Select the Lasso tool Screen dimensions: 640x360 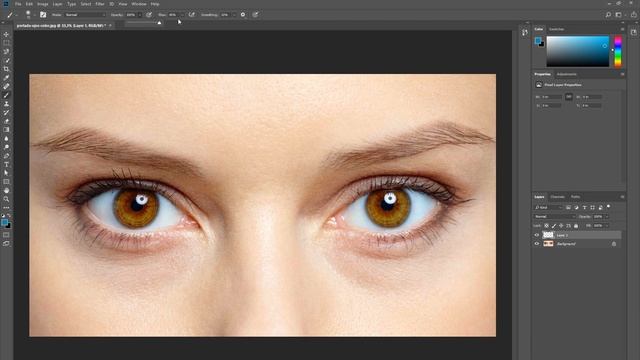pyautogui.click(x=6, y=52)
